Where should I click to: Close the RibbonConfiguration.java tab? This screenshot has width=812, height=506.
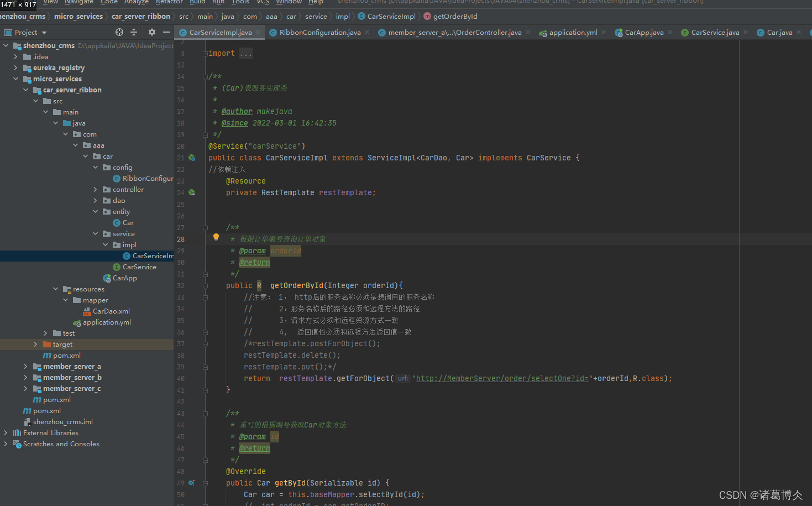[367, 33]
